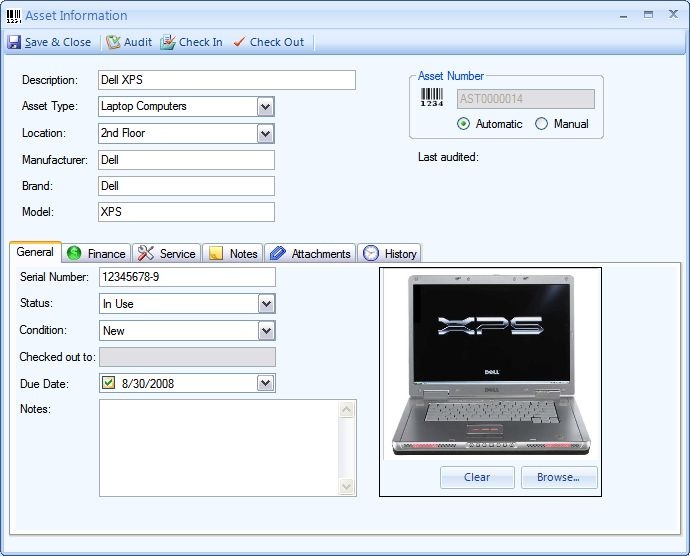Click the Audit toolbar button label
The image size is (690, 556).
pos(138,42)
